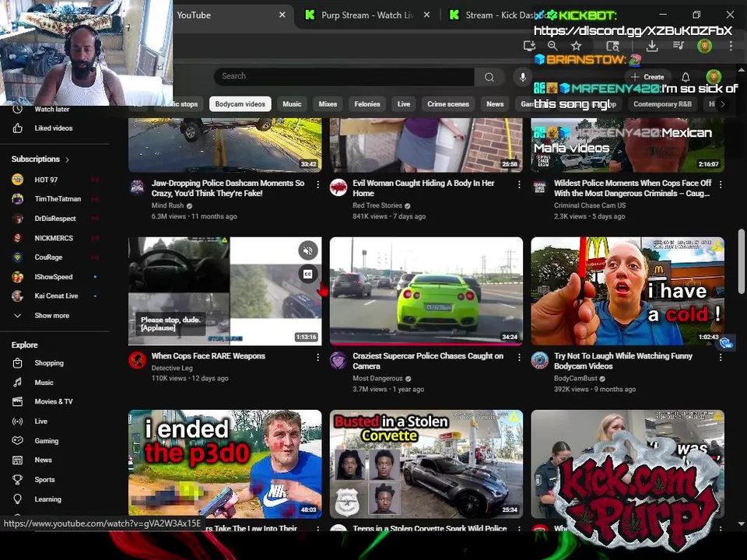Select Crime scenes chip

(x=448, y=103)
